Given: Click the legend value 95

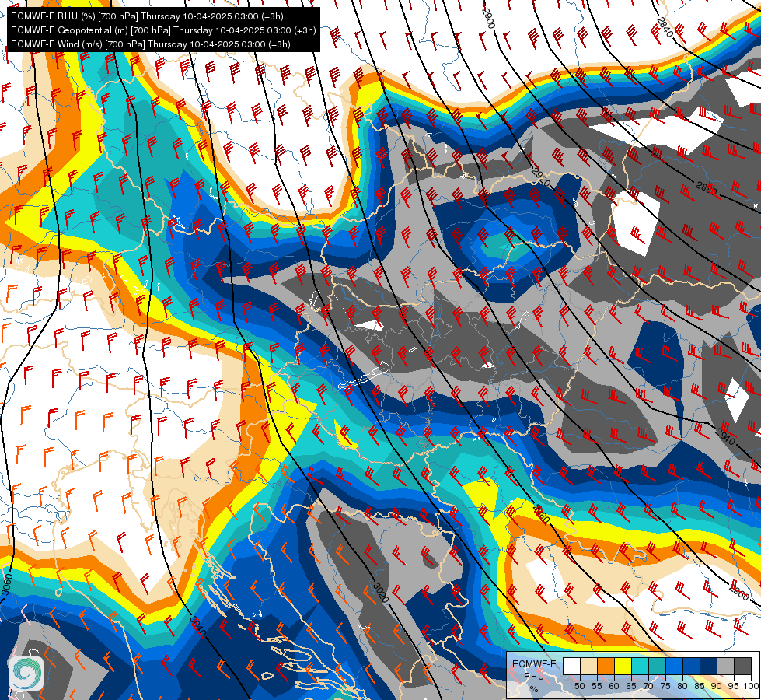Looking at the screenshot, I should point(734,686).
